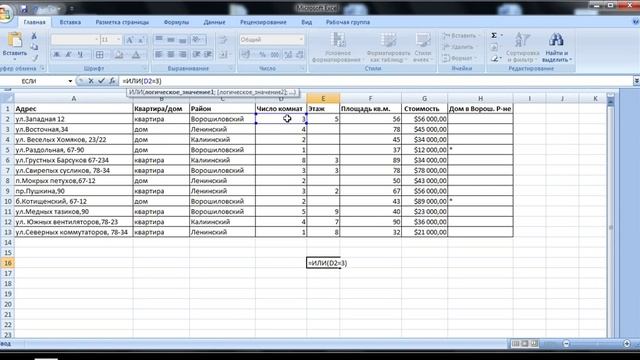Click the Borders icon
Image resolution: width=640 pixels, height=360 pixels.
(100, 54)
